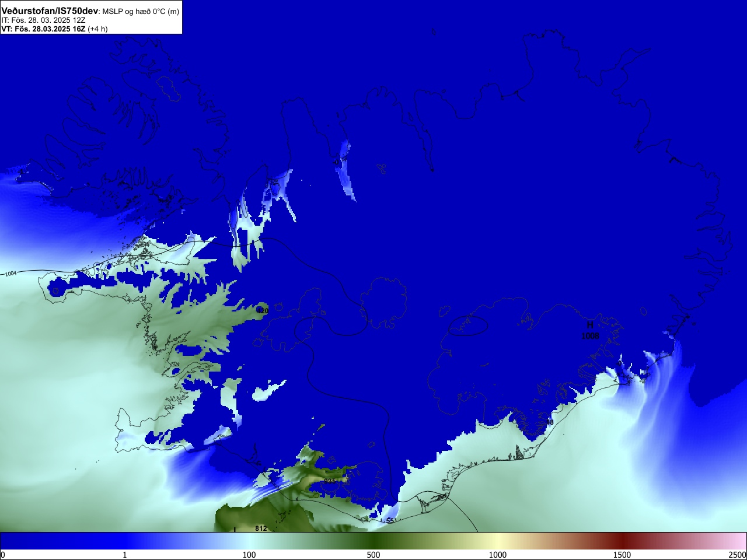The image size is (747, 560).
Task: Click the dark red section of the color bar
Action: tap(622, 541)
